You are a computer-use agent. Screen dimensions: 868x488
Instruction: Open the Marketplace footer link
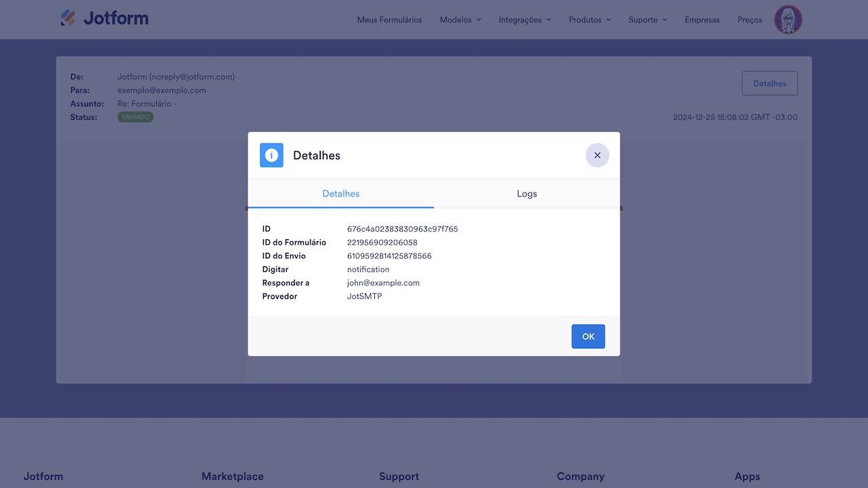[233, 476]
